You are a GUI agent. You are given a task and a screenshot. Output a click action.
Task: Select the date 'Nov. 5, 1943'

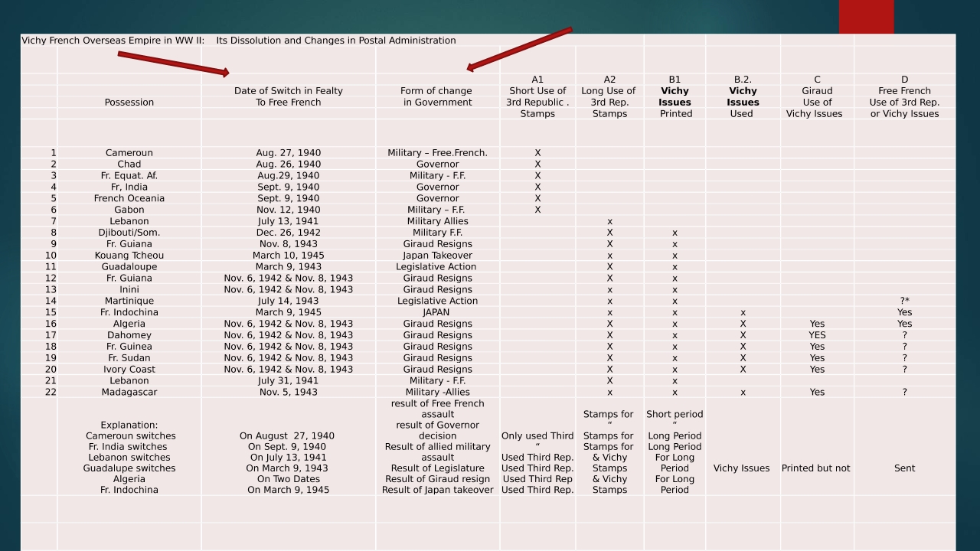(289, 393)
